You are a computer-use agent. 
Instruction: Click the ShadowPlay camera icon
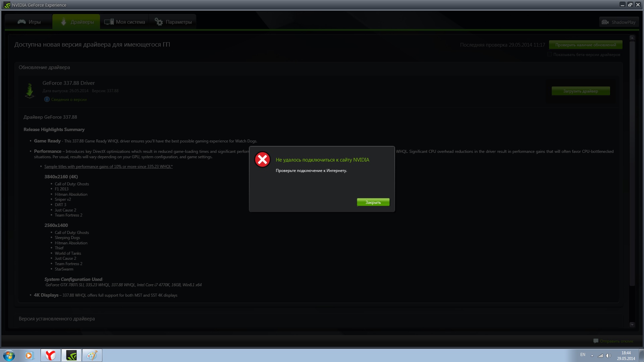click(605, 22)
